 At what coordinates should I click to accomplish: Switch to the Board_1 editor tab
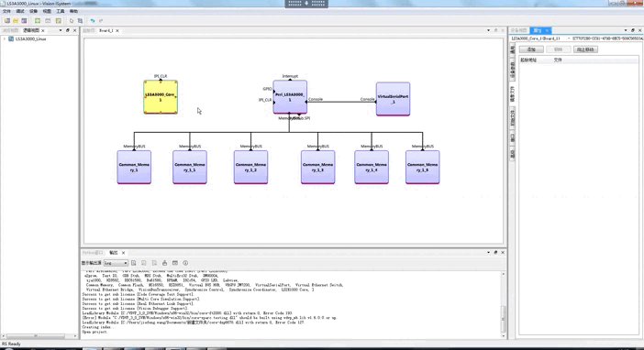[106, 31]
